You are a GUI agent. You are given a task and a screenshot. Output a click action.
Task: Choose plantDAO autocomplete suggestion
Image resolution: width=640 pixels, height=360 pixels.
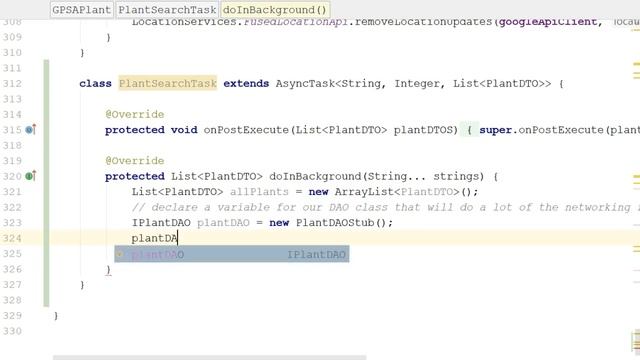[x=231, y=254]
